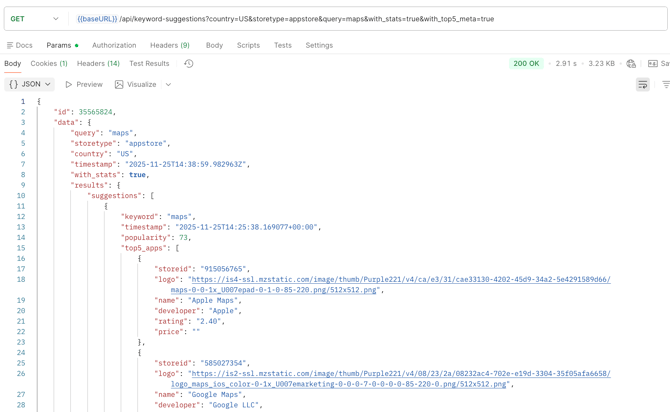Expand the chevron next to Visualize

168,85
